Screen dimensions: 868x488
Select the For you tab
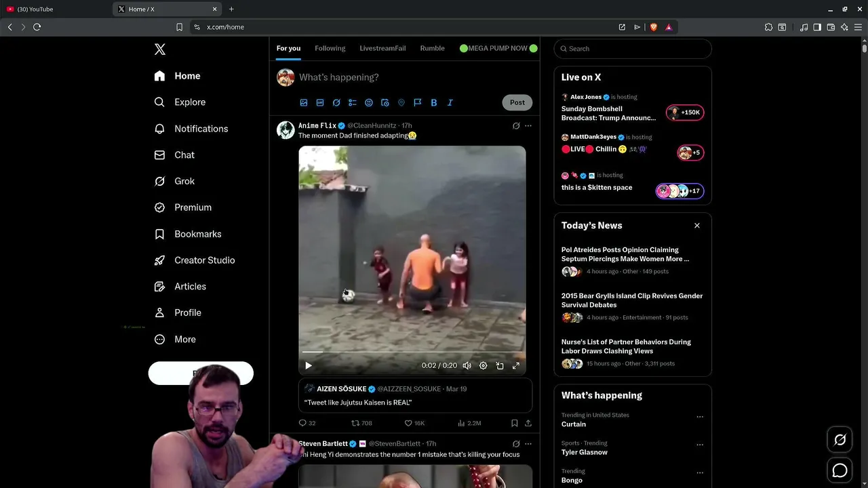[x=288, y=48]
